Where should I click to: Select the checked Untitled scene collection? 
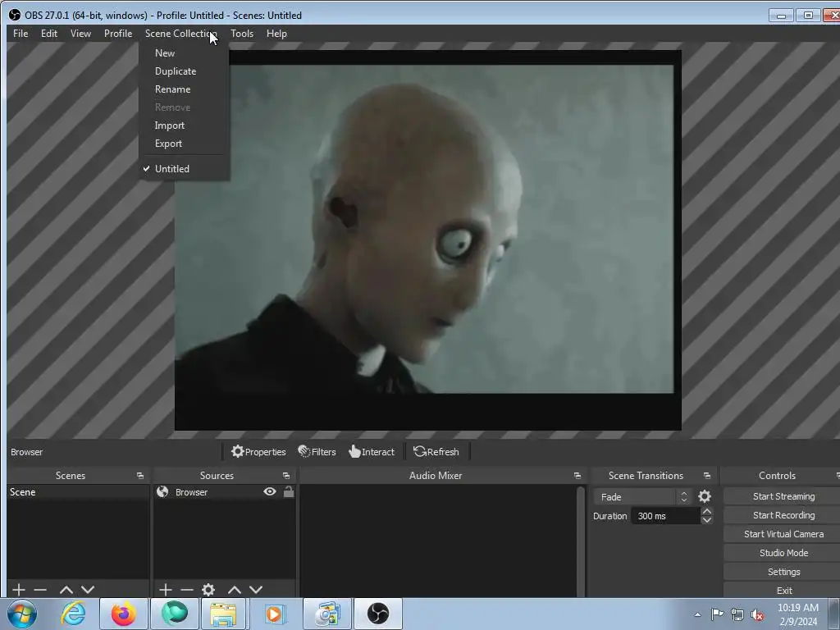172,169
